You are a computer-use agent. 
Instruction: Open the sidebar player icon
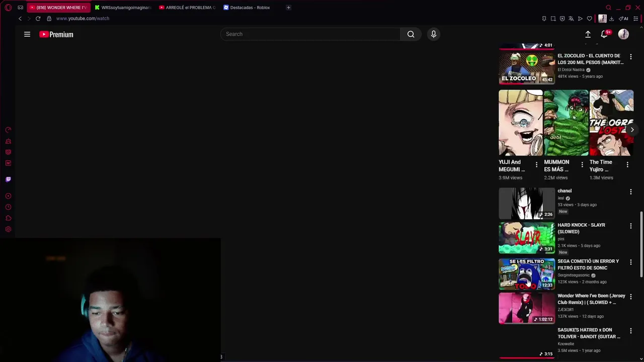(8, 196)
